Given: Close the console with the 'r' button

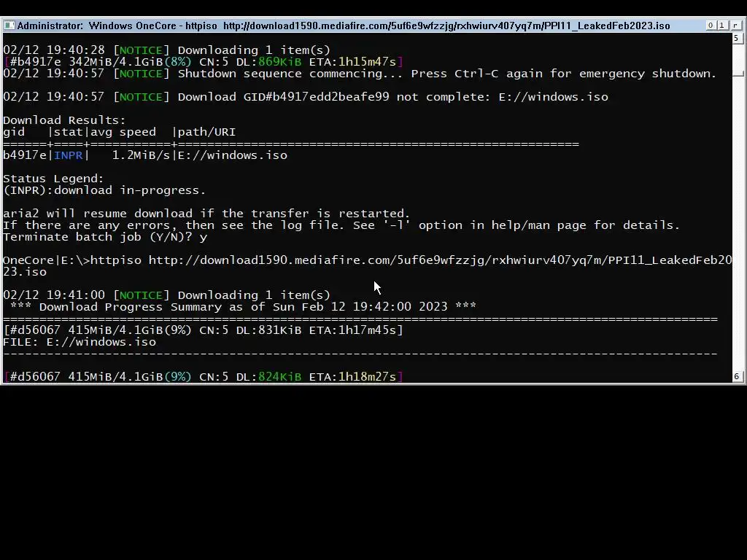Looking at the screenshot, I should [x=735, y=26].
